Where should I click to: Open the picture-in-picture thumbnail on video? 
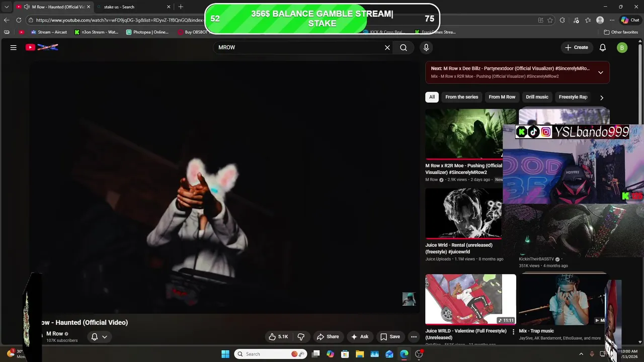pyautogui.click(x=409, y=299)
